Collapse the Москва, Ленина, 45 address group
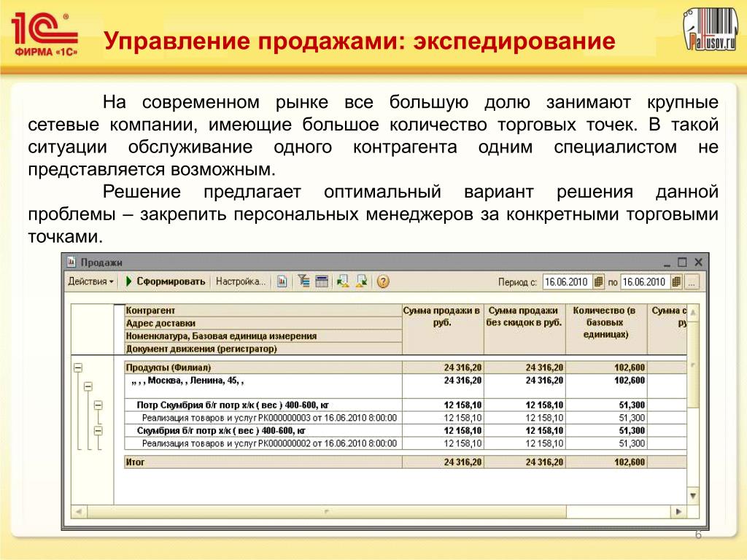Screen dimensions: 747x560 click(x=88, y=386)
